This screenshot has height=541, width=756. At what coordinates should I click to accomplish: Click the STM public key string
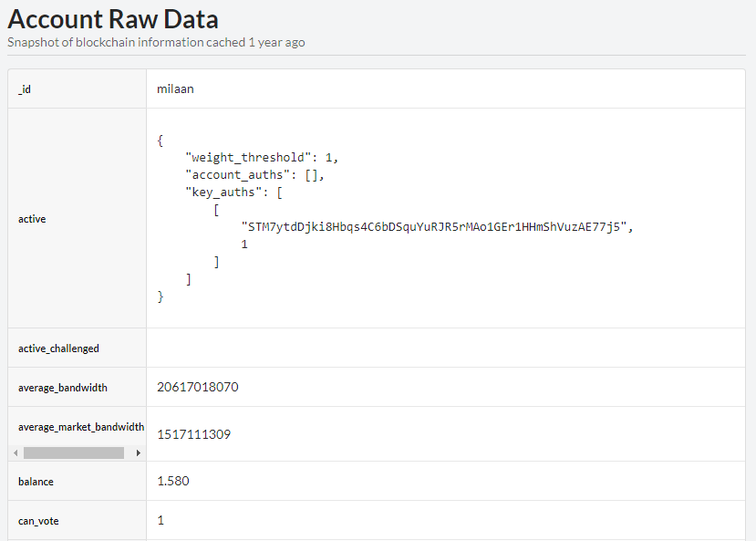(x=432, y=227)
